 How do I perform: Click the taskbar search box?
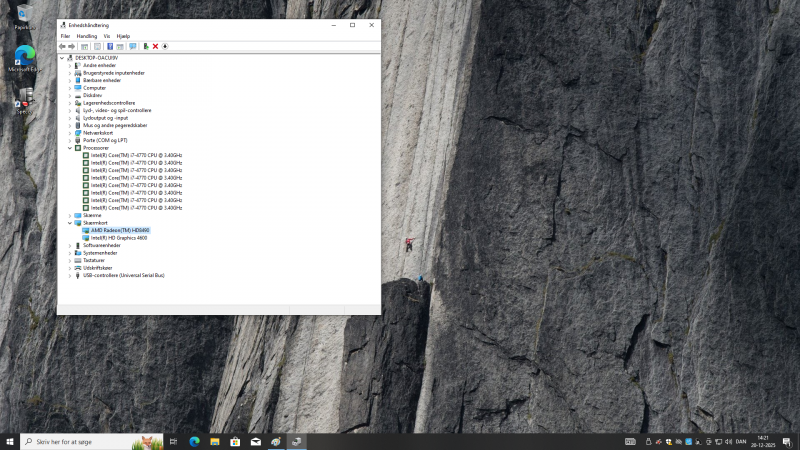click(x=90, y=441)
